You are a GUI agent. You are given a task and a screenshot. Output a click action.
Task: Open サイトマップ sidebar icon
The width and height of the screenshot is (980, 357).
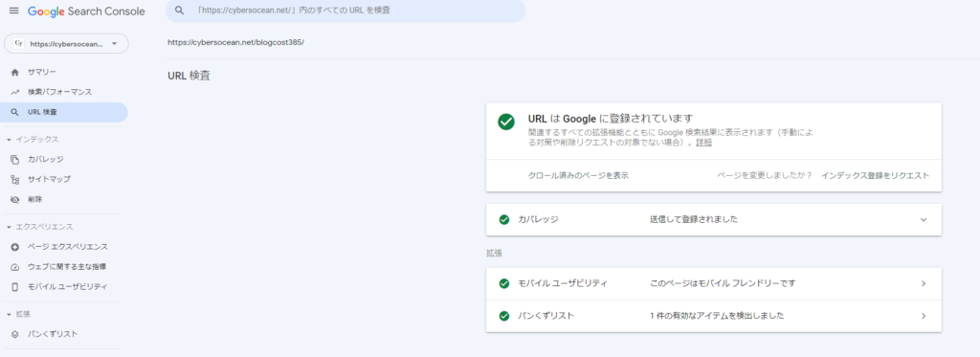pyautogui.click(x=15, y=179)
